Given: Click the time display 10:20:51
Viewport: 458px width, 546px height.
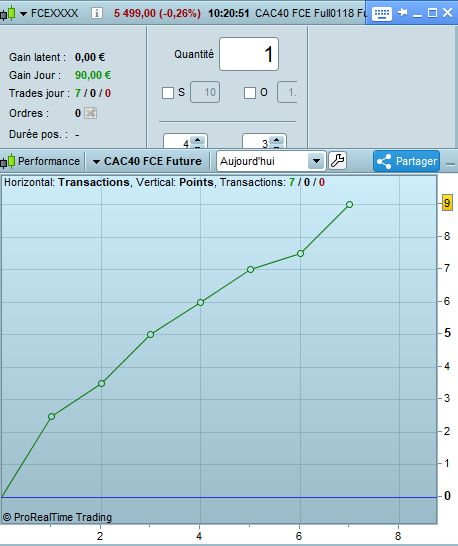Looking at the screenshot, I should [x=228, y=14].
